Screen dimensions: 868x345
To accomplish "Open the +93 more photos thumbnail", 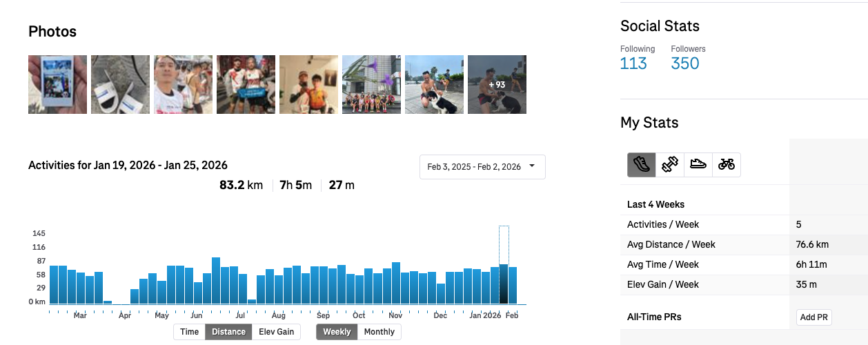I will [497, 85].
